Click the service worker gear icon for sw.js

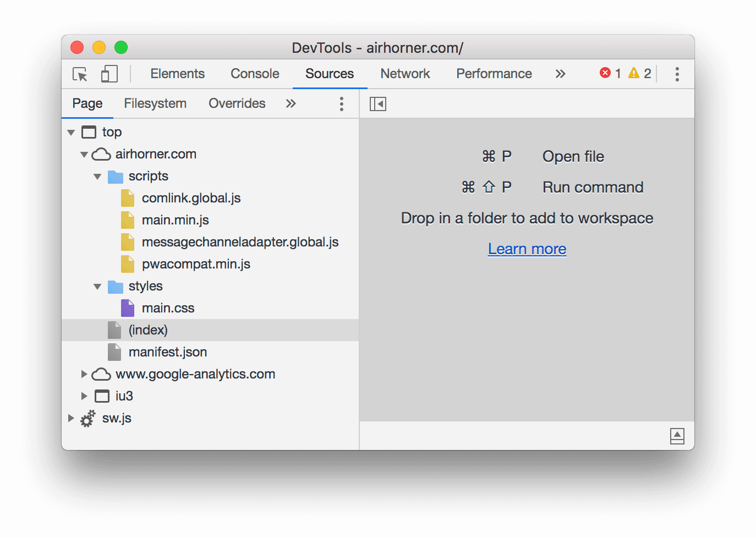pyautogui.click(x=88, y=418)
